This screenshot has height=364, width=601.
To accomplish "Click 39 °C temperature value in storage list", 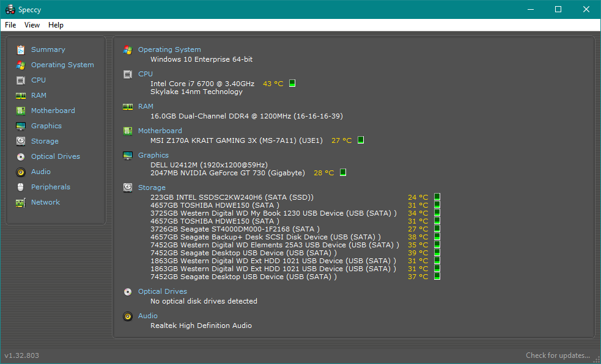I will click(x=418, y=253).
